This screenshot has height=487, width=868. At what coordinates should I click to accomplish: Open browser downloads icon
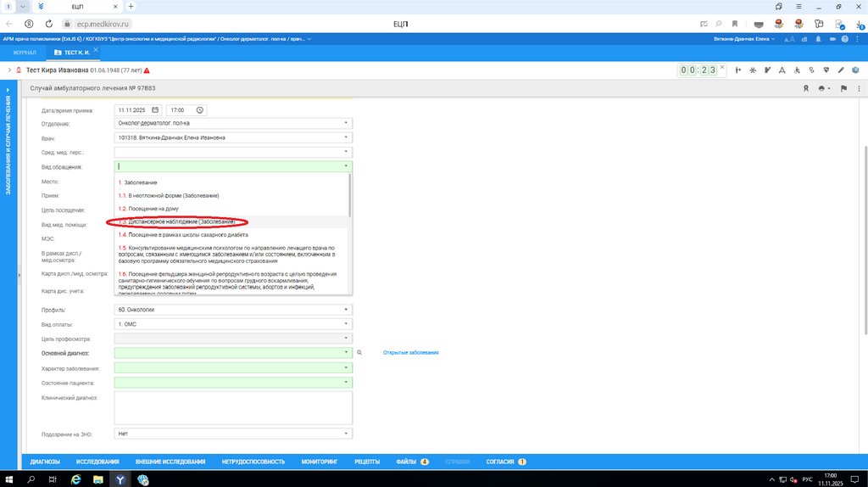tap(860, 24)
